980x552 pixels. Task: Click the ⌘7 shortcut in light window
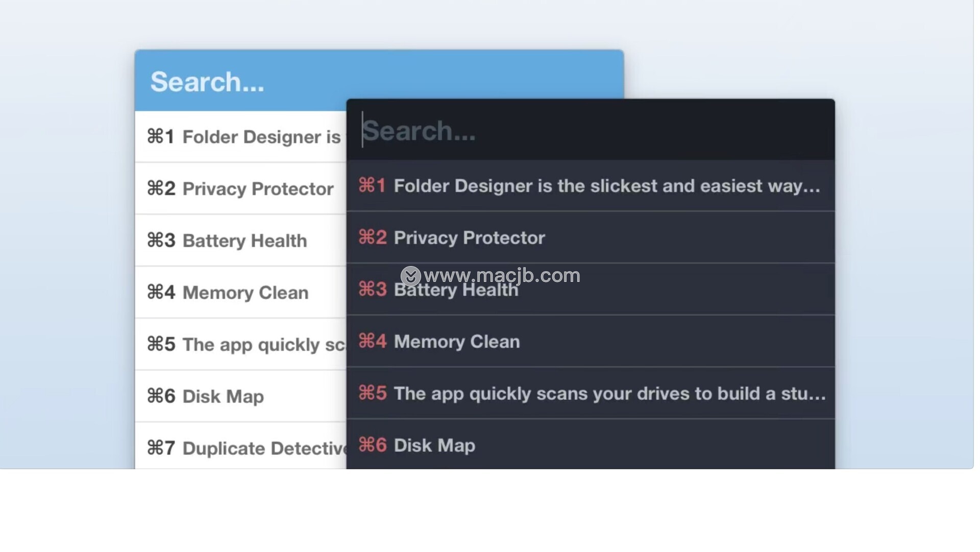[x=161, y=448]
